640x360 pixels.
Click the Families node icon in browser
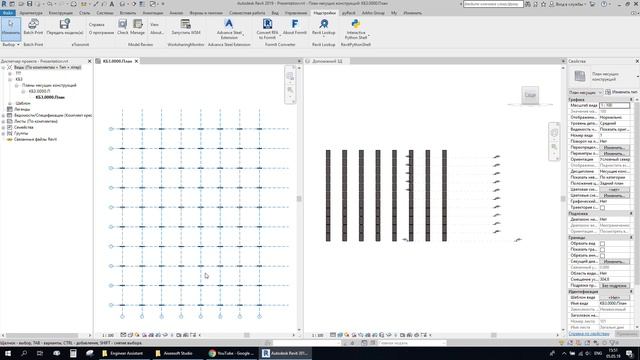click(10, 127)
